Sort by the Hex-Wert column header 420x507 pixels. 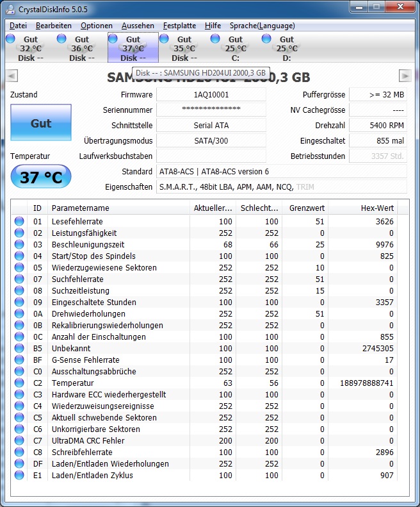pyautogui.click(x=363, y=208)
